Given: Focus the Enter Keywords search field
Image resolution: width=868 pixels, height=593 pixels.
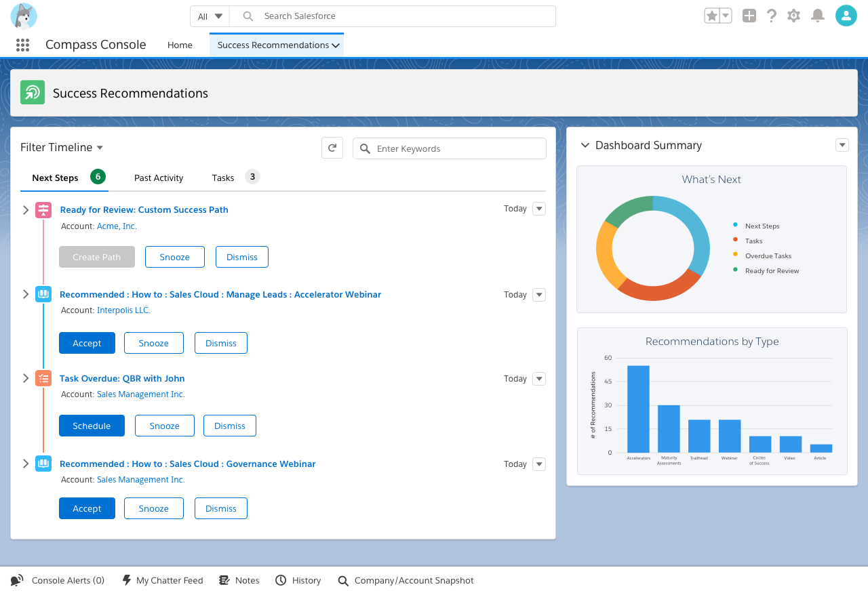Looking at the screenshot, I should (450, 148).
